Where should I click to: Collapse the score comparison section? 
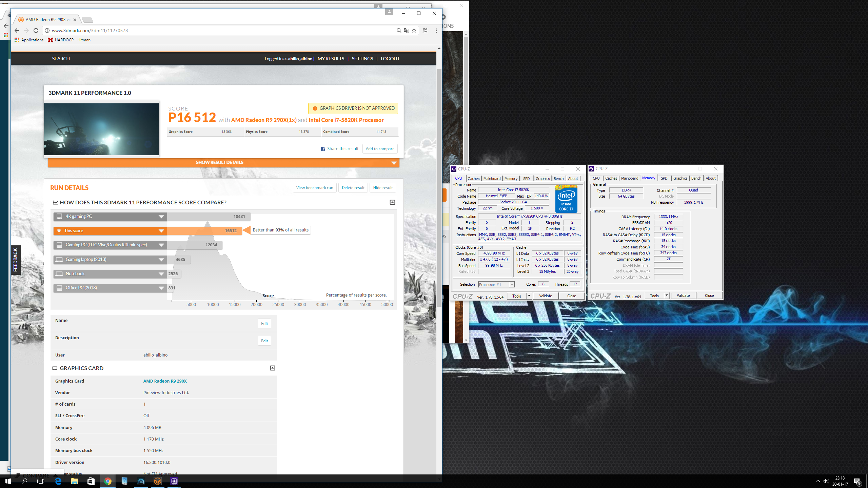click(392, 202)
